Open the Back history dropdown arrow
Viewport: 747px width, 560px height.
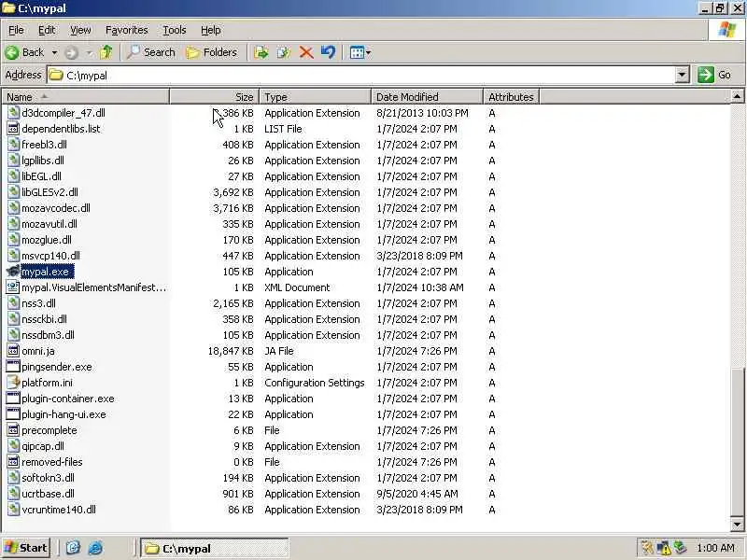point(54,52)
